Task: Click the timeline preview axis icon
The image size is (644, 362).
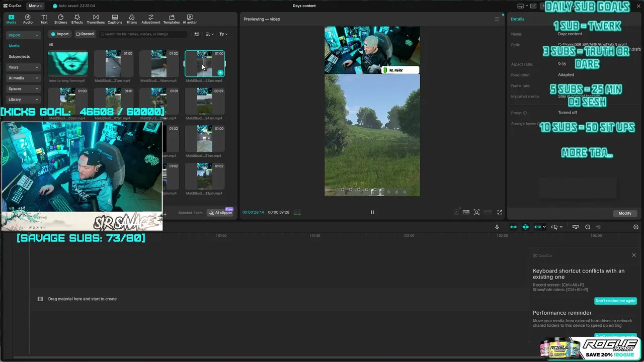Action: click(576, 227)
